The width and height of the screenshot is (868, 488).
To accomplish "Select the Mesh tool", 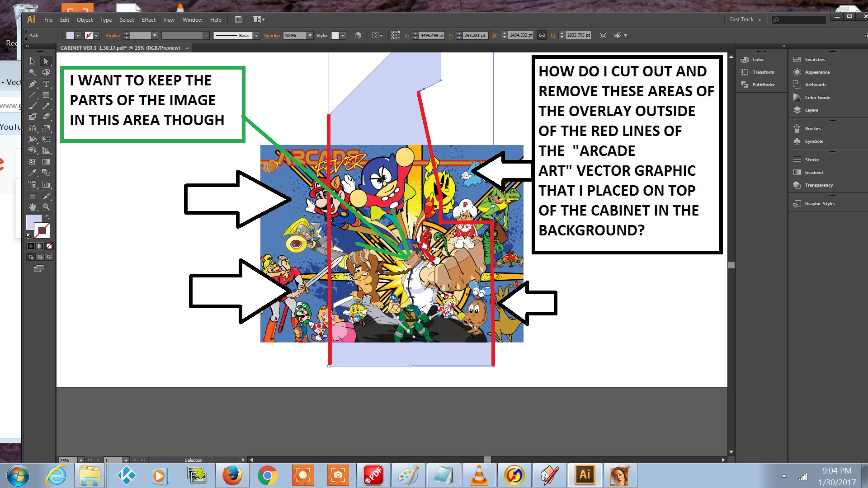I will [x=33, y=161].
